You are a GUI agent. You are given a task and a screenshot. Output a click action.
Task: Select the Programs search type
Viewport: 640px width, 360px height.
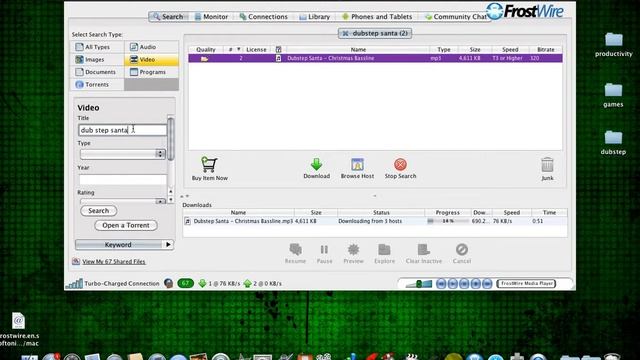(151, 72)
